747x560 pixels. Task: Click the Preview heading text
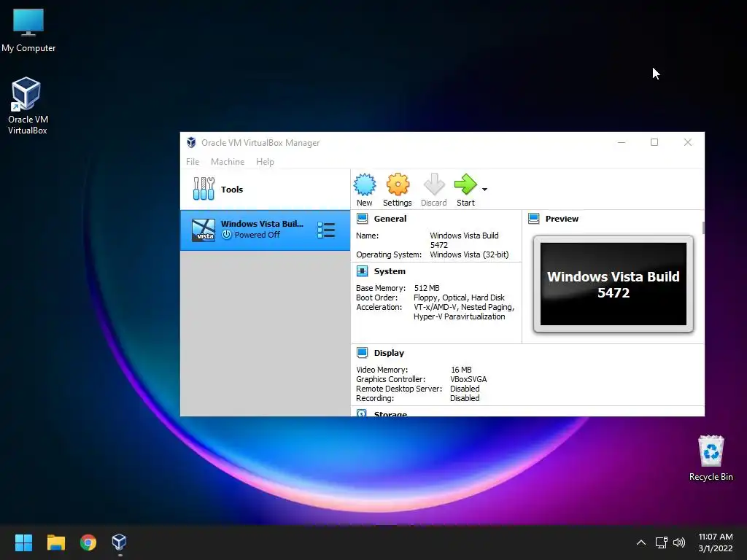coord(562,219)
